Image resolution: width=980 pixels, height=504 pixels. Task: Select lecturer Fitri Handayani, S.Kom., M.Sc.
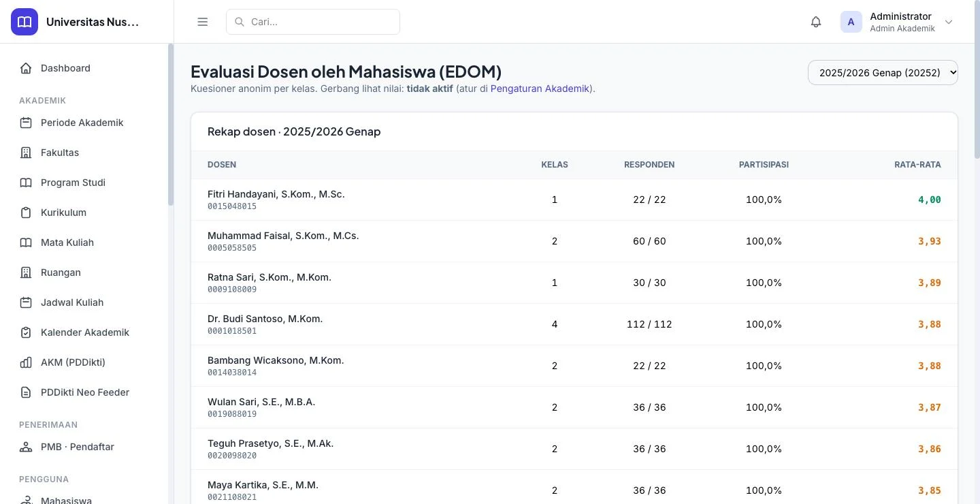[x=276, y=194]
